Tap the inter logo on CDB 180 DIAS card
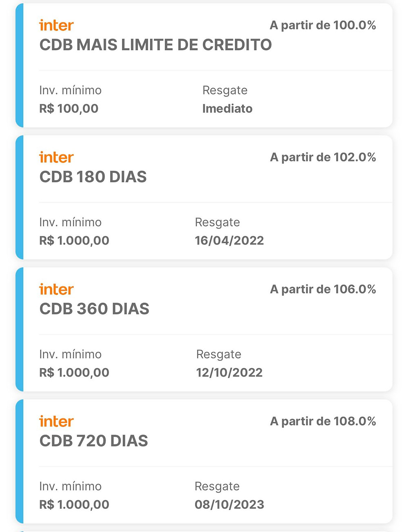The image size is (408, 532). pyautogui.click(x=56, y=157)
